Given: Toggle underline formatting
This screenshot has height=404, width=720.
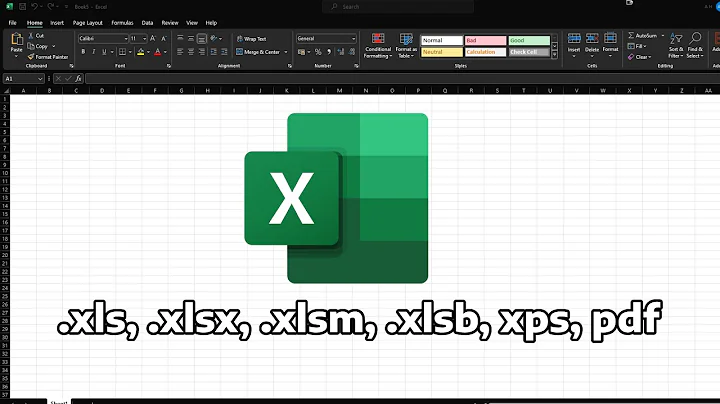Looking at the screenshot, I should (x=104, y=52).
